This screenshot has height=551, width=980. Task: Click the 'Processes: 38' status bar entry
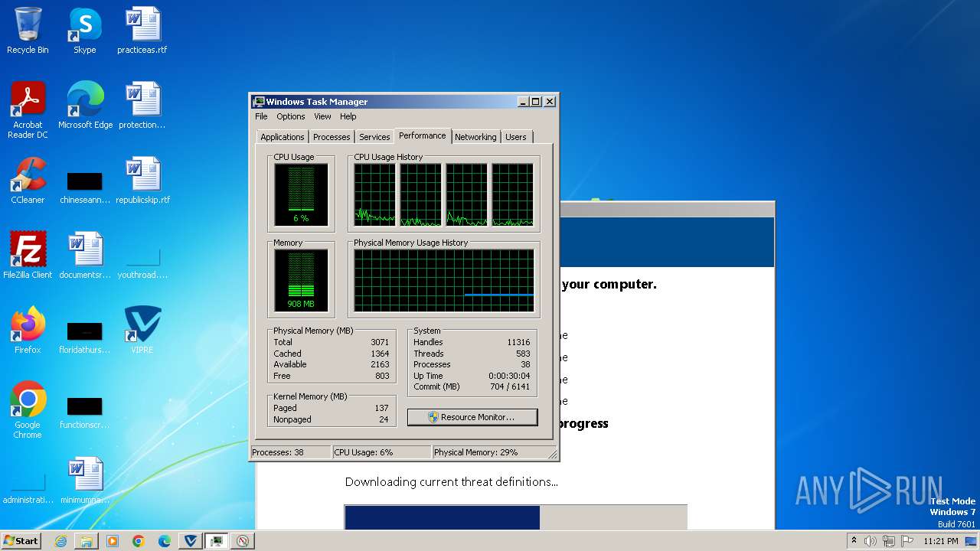(x=291, y=452)
